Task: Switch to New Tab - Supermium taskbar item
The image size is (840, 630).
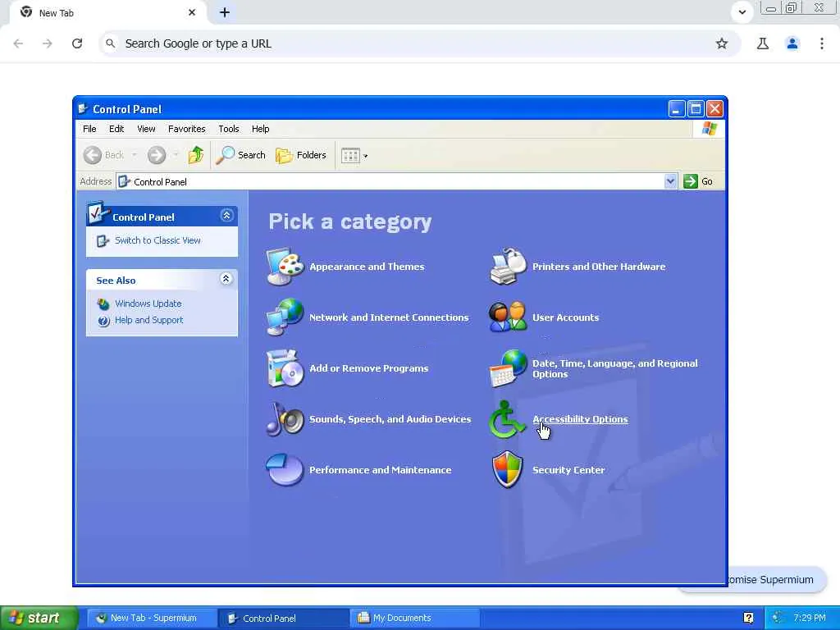Action: click(152, 618)
